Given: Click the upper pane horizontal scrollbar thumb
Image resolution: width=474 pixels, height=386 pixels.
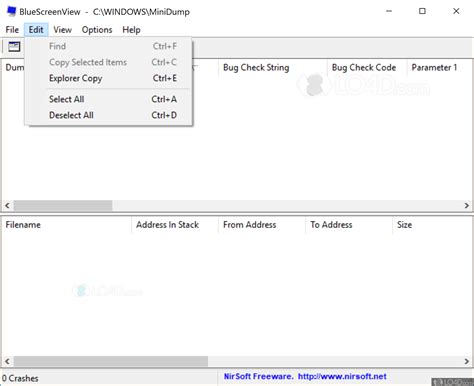Looking at the screenshot, I should pos(63,206).
